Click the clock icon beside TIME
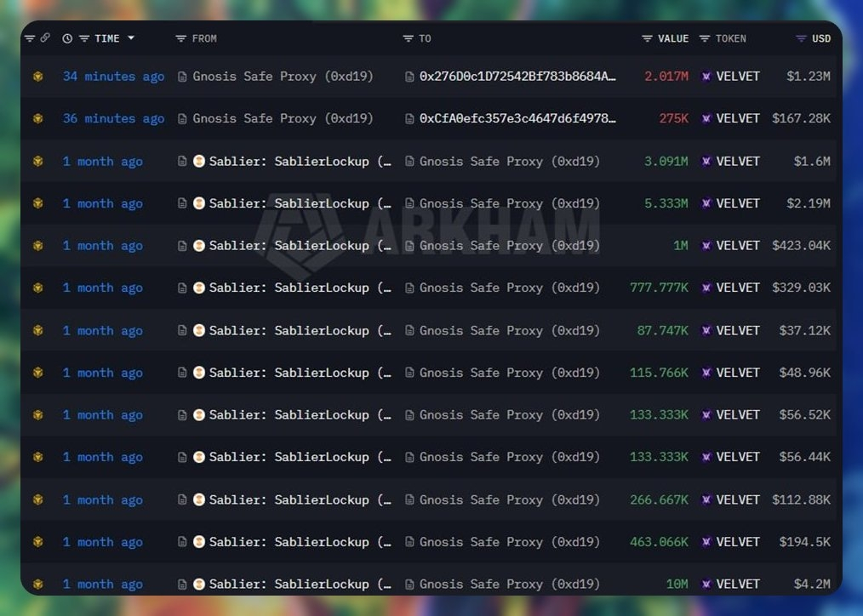The width and height of the screenshot is (863, 616). click(67, 38)
